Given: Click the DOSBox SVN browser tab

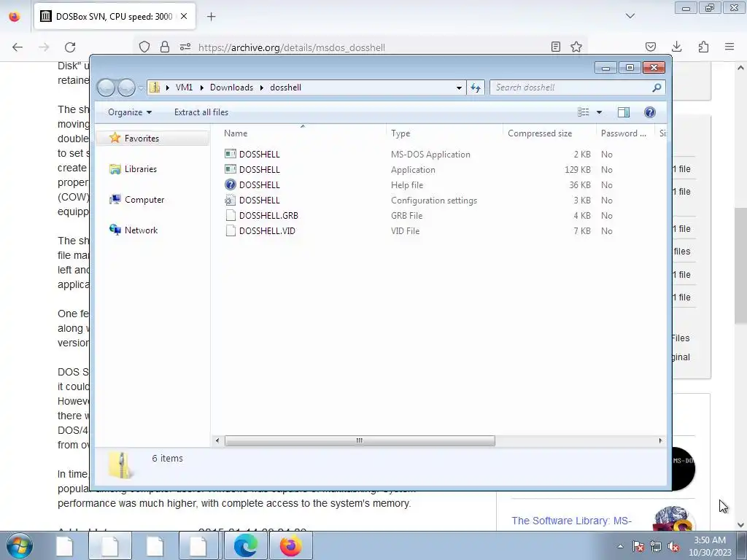Looking at the screenshot, I should (x=115, y=16).
